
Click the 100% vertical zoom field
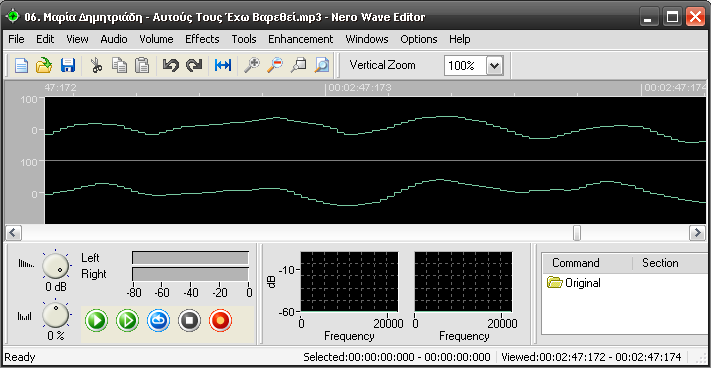[466, 66]
